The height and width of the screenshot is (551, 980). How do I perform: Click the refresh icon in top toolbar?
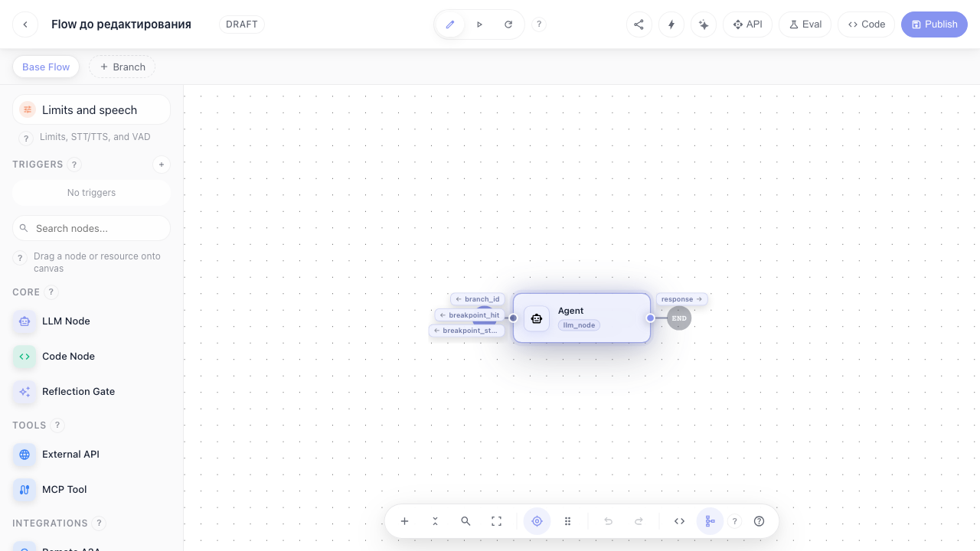(x=508, y=24)
